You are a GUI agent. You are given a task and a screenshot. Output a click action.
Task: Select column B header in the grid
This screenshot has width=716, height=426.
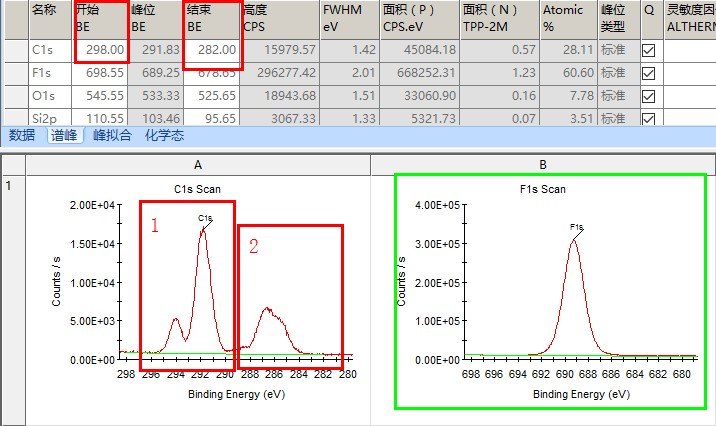tap(542, 164)
